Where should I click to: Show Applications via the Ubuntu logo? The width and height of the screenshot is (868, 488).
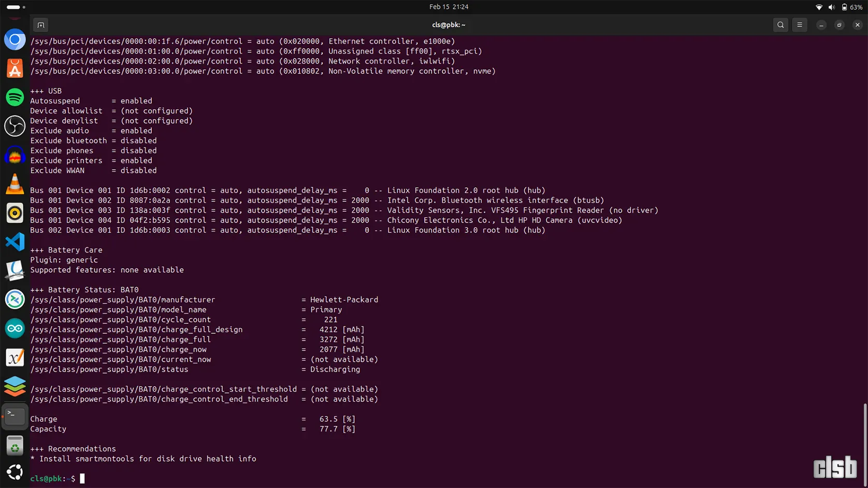(15, 472)
